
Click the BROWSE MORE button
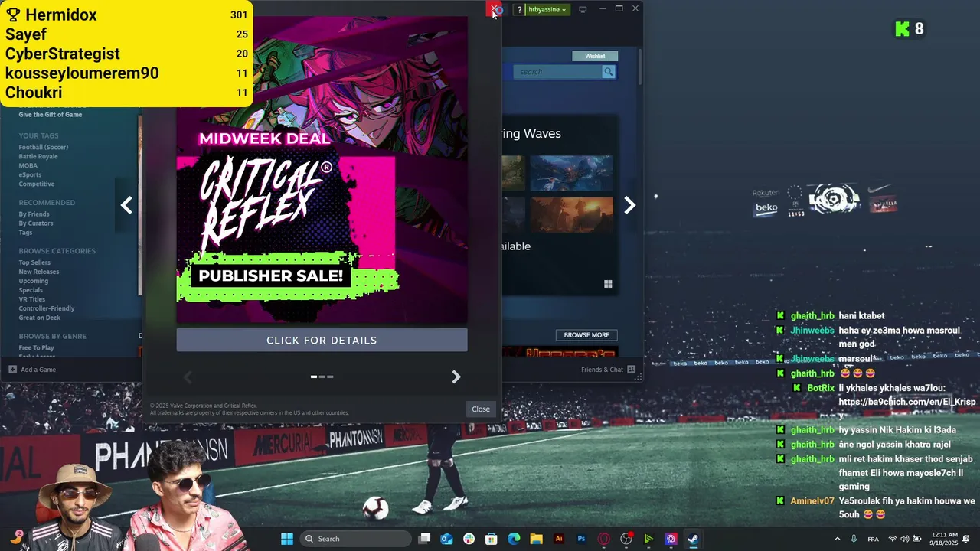(x=586, y=334)
